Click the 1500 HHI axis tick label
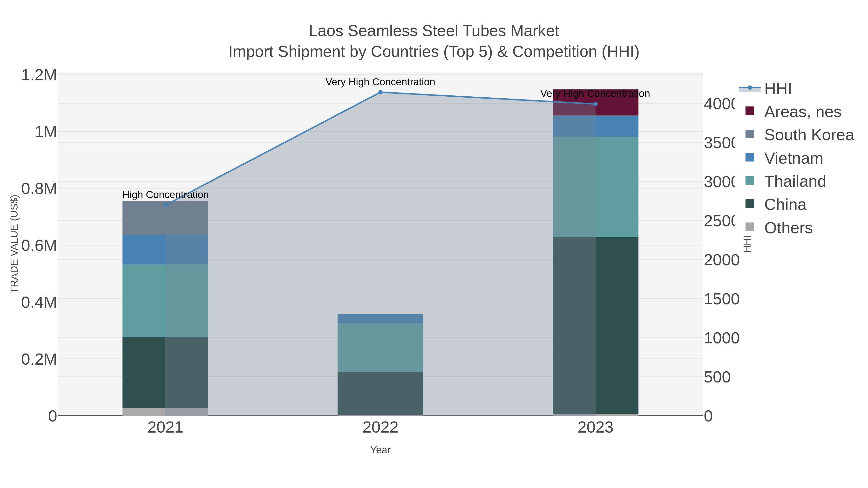Viewport: 868px width, 488px height. tap(721, 299)
